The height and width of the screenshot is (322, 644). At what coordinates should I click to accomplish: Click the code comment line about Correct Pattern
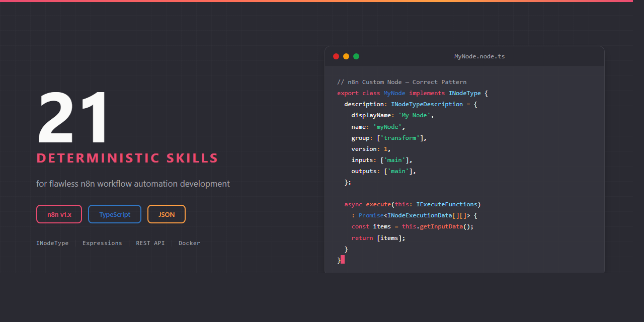401,82
